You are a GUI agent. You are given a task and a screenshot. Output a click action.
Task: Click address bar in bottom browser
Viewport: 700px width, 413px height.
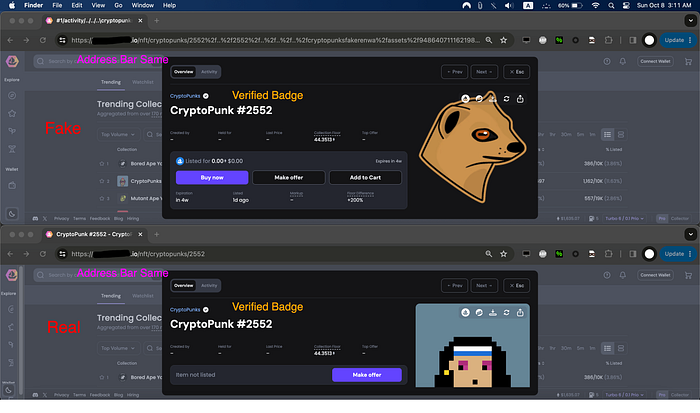277,254
